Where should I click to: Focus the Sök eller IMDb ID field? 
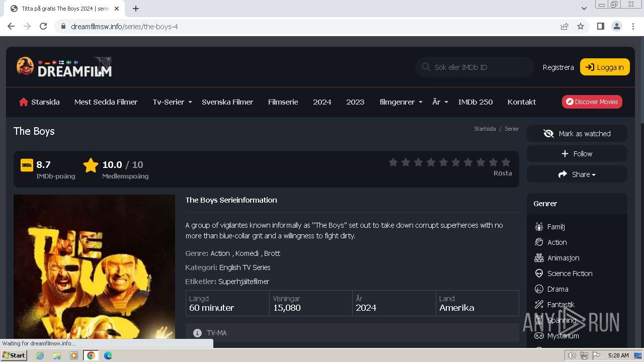475,67
